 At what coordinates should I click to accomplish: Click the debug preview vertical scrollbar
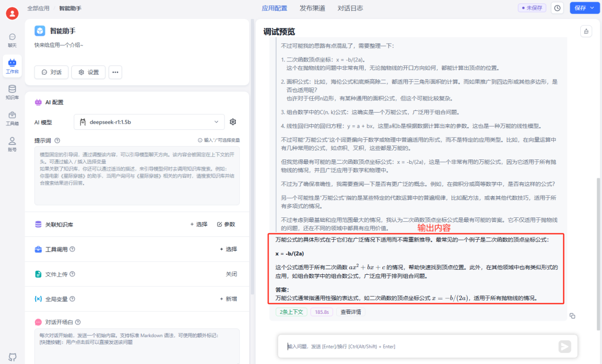(598, 254)
